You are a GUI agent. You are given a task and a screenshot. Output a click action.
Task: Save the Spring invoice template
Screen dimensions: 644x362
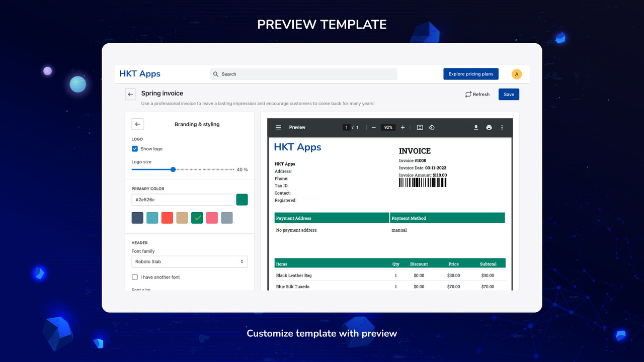[x=509, y=94]
